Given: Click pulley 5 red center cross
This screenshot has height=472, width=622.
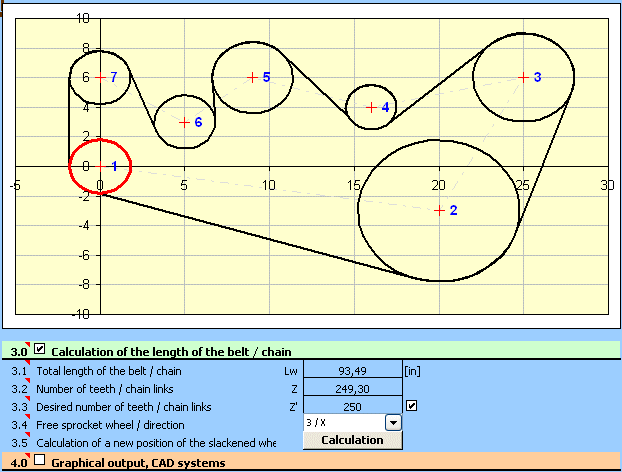Looking at the screenshot, I should pyautogui.click(x=252, y=76).
